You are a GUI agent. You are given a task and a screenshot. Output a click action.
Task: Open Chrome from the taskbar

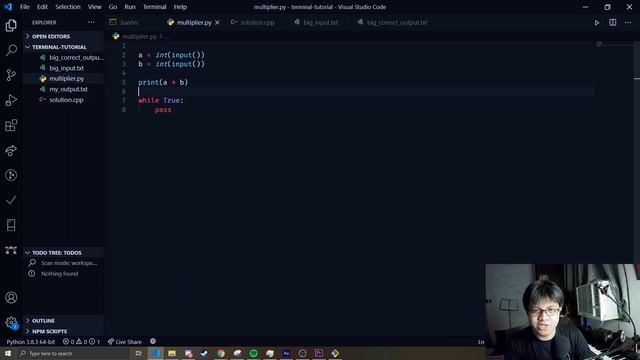[221, 353]
